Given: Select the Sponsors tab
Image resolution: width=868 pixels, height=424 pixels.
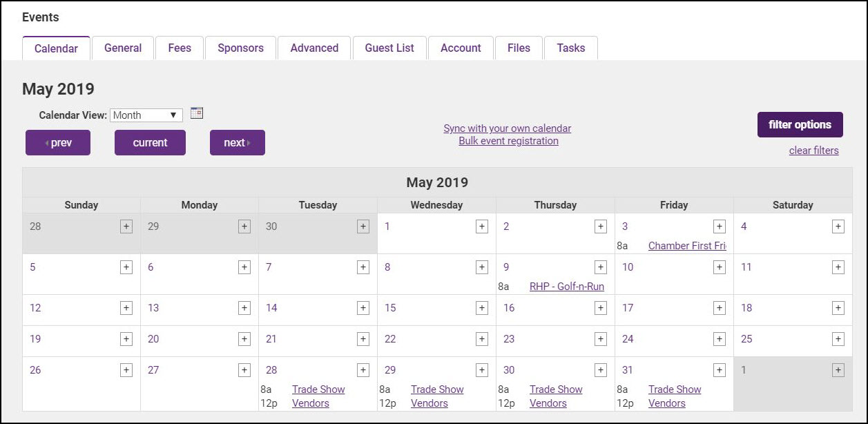Looking at the screenshot, I should click(x=240, y=48).
